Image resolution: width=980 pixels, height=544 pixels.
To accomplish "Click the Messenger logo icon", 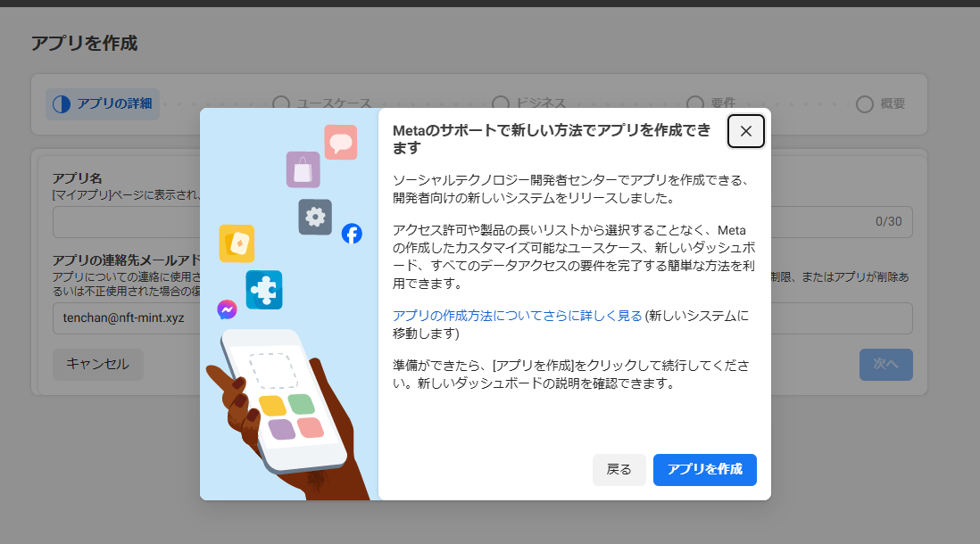I will 227,309.
